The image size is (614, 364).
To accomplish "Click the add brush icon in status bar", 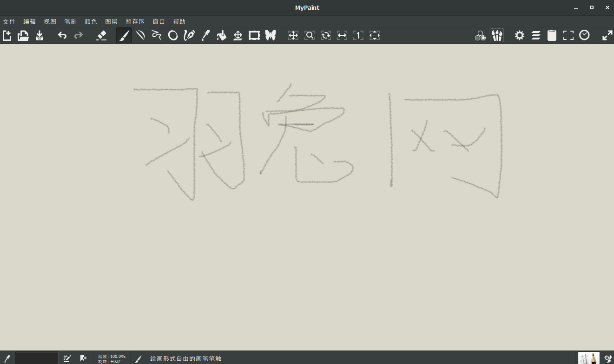I will [83, 358].
